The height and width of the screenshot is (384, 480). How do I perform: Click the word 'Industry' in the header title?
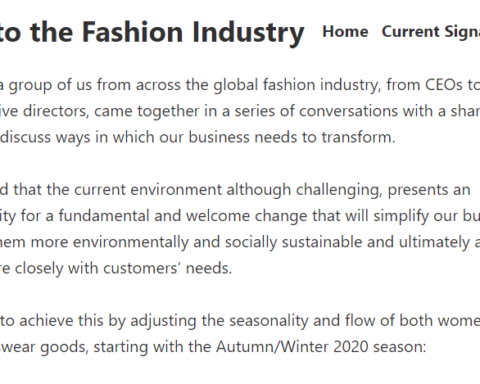click(248, 33)
